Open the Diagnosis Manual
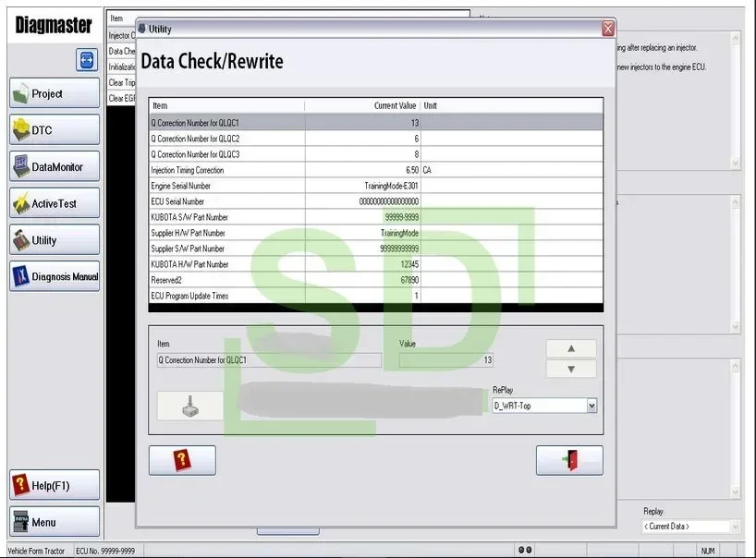 [x=53, y=275]
